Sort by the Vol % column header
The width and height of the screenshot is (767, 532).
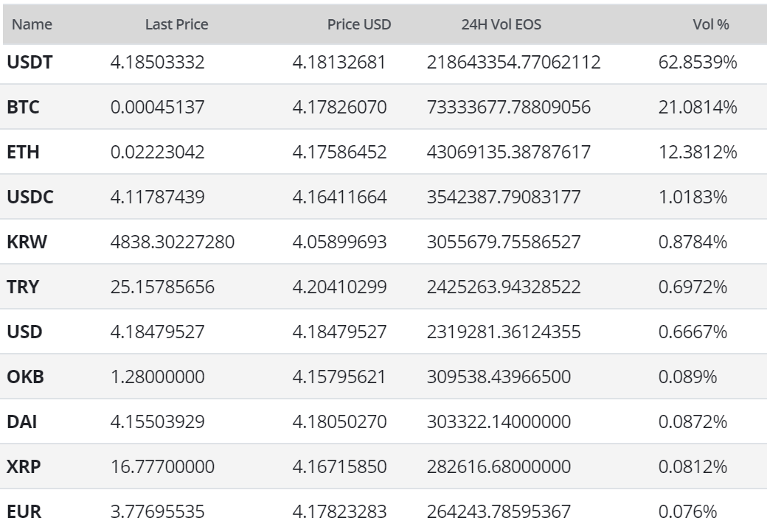point(711,24)
